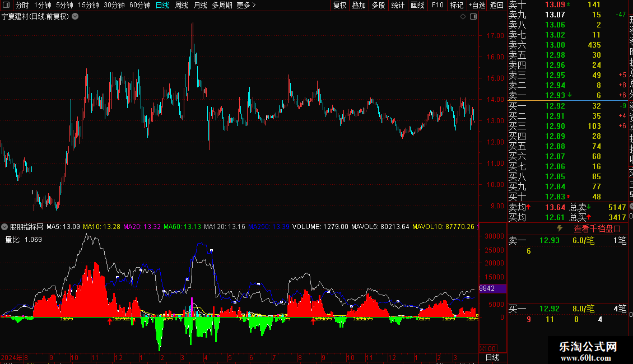Click the 卖一 6.0/笔 detail row
This screenshot has width=633, height=364.
[x=567, y=240]
